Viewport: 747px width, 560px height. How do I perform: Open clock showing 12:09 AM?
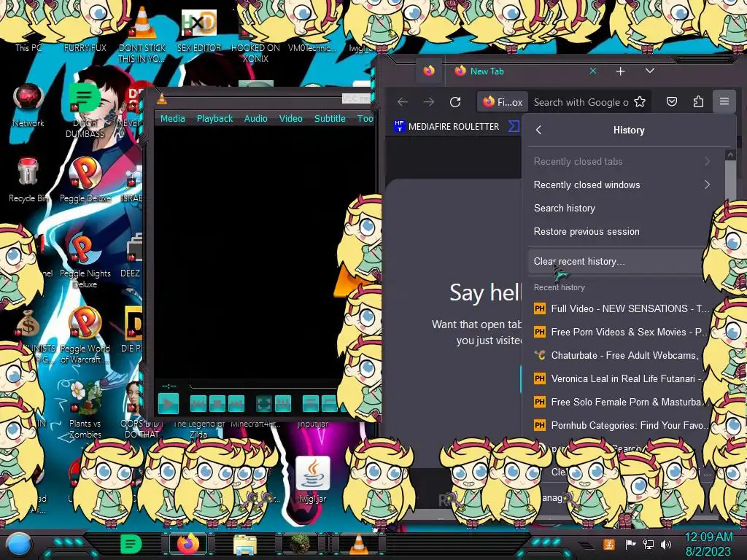click(x=708, y=544)
